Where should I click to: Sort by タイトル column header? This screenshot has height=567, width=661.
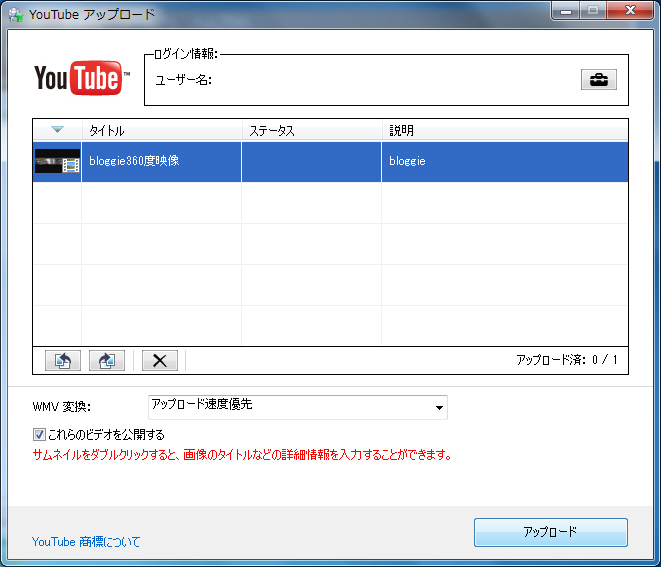point(162,130)
